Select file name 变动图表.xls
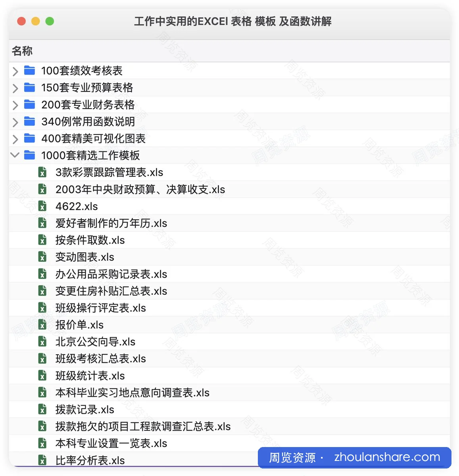 [85, 257]
